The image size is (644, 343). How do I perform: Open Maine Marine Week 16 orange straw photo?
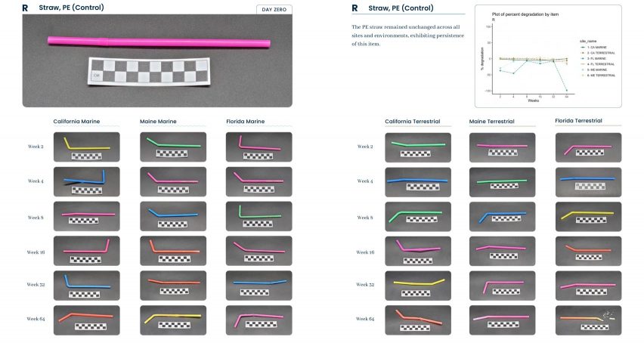click(x=173, y=251)
